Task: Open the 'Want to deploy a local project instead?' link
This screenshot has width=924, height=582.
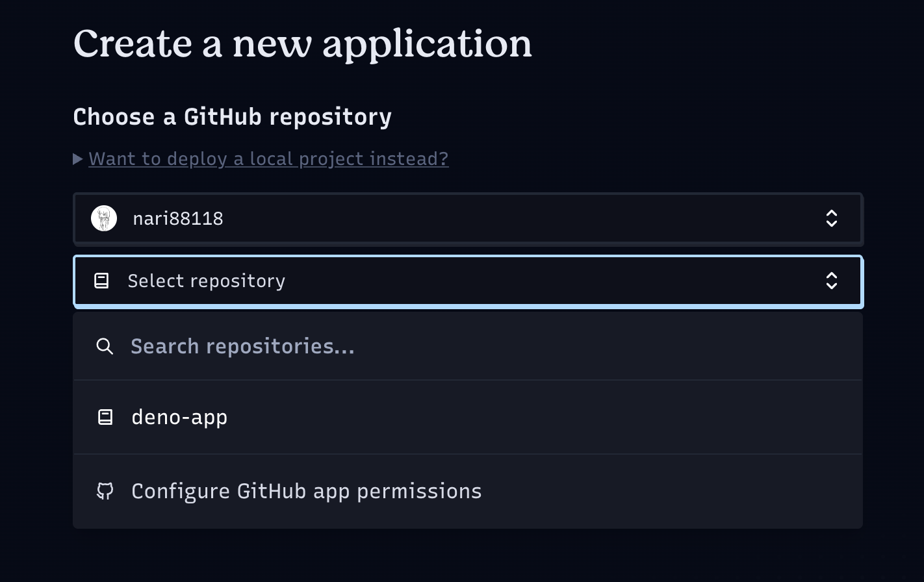Action: tap(268, 159)
